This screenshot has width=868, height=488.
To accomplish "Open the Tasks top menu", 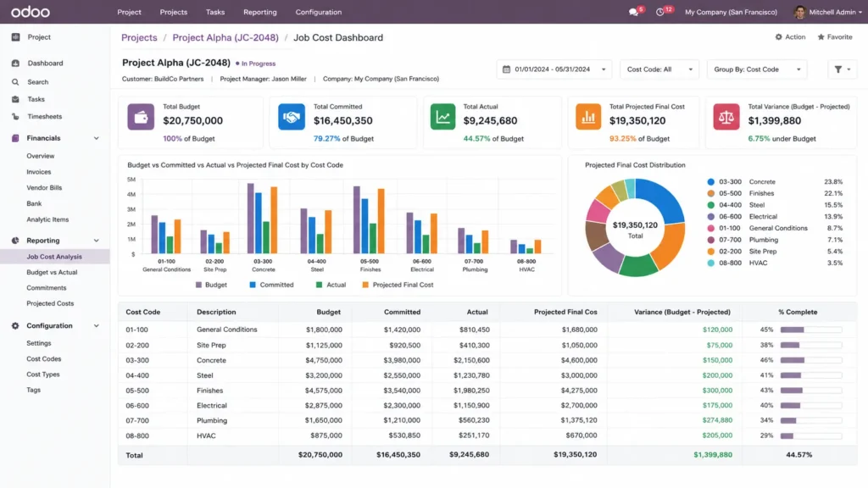I will point(215,12).
